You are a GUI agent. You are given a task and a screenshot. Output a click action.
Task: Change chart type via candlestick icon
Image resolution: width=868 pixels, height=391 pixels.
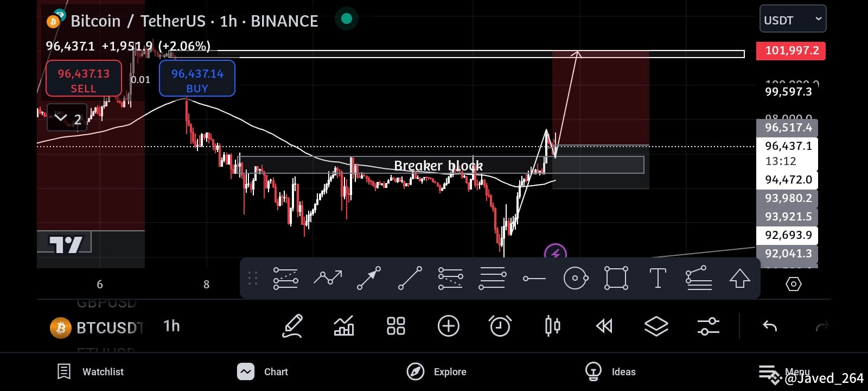pyautogui.click(x=552, y=326)
